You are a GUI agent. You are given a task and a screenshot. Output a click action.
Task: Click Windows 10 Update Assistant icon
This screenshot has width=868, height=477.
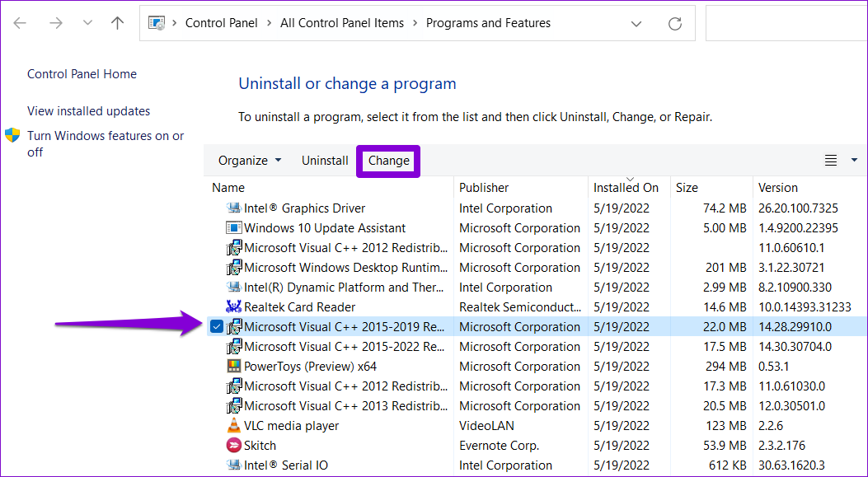(234, 228)
